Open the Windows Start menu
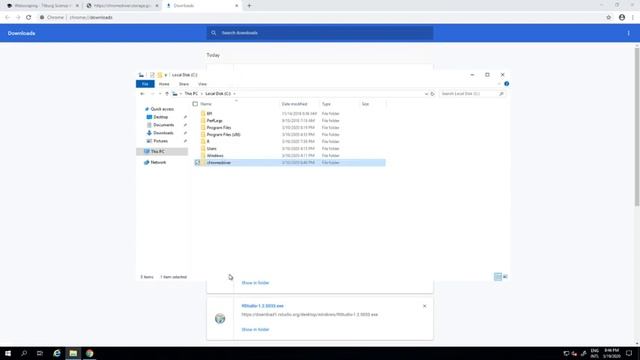This screenshot has width=640, height=360. pos(8,353)
